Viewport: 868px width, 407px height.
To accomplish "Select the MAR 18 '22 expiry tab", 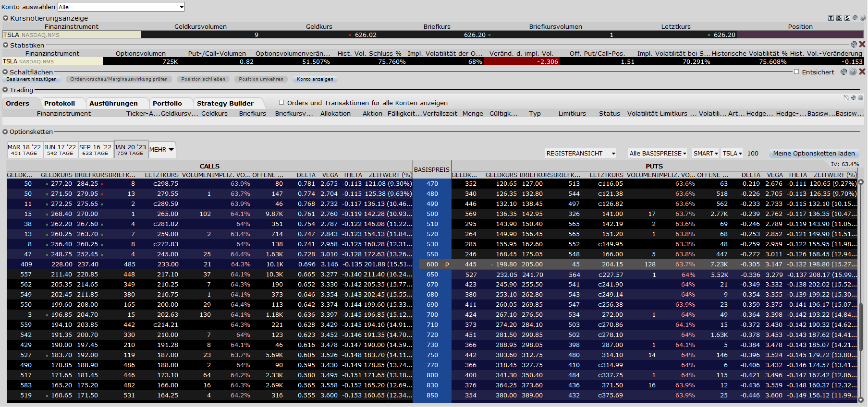I will click(x=24, y=150).
